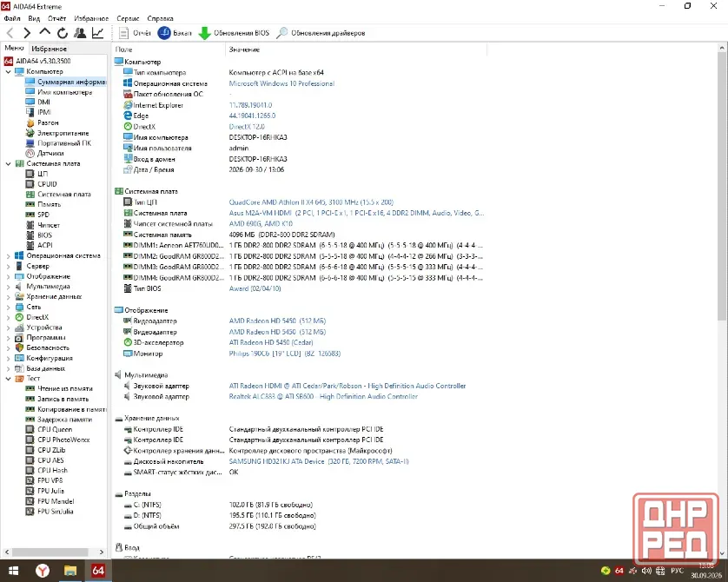Select Разгон tree item
This screenshot has height=582, width=728.
pyautogui.click(x=48, y=122)
